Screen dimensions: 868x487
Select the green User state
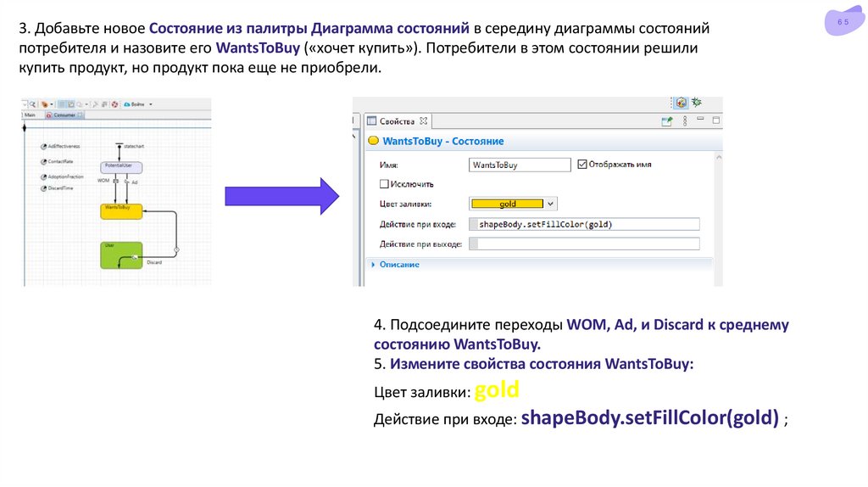click(x=121, y=255)
